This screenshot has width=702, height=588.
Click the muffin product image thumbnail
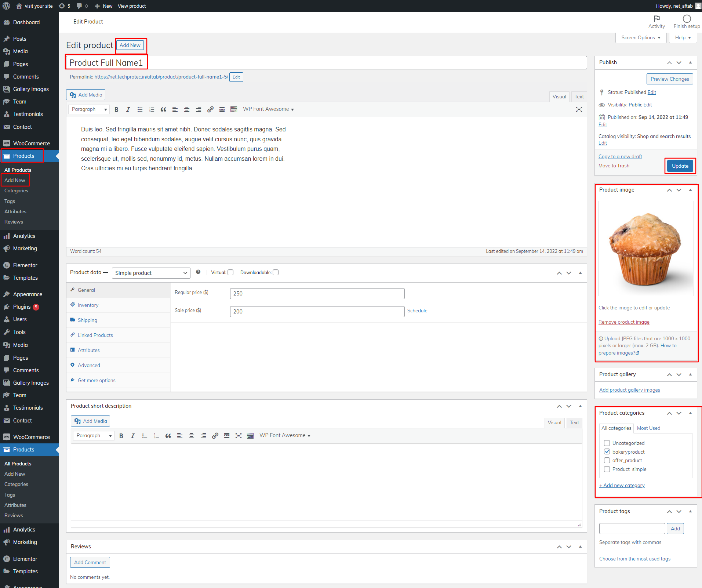(x=646, y=248)
